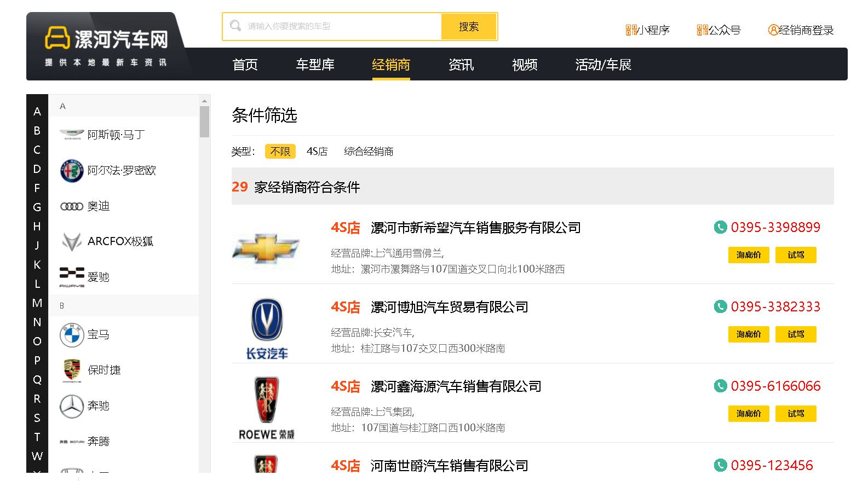Jump to letter K in index
Viewport: 868px width, 481px height.
(x=37, y=265)
